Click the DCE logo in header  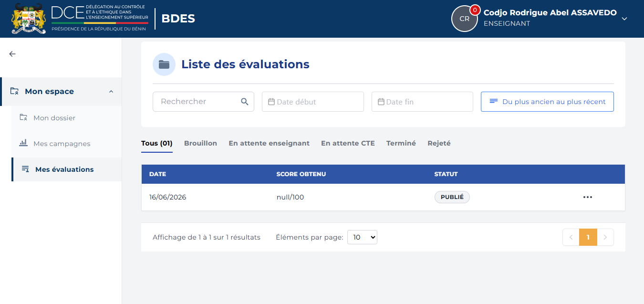click(x=99, y=19)
